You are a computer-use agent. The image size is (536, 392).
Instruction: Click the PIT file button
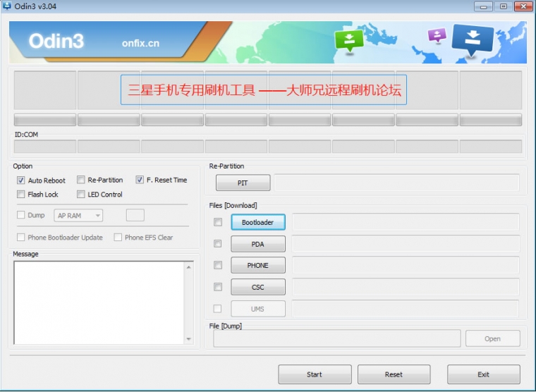click(x=243, y=183)
